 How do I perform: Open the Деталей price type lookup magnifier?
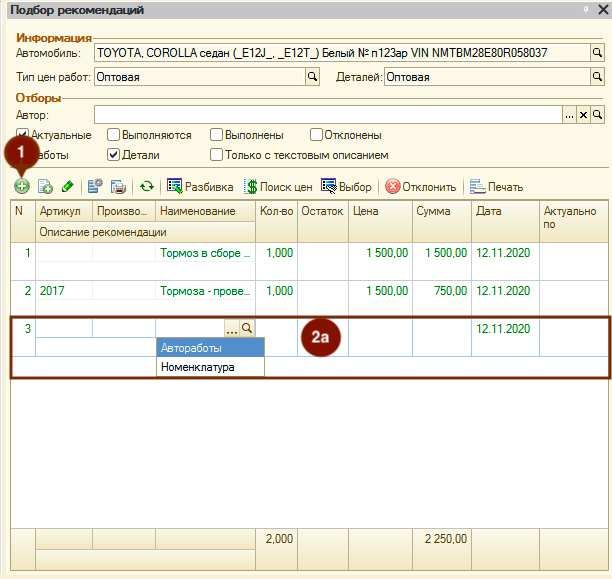point(597,77)
